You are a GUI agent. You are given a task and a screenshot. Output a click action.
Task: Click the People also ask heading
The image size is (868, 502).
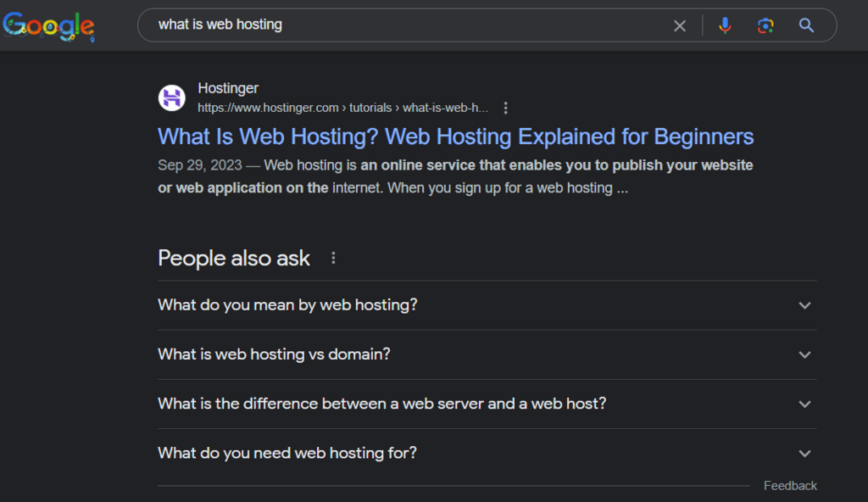point(234,259)
